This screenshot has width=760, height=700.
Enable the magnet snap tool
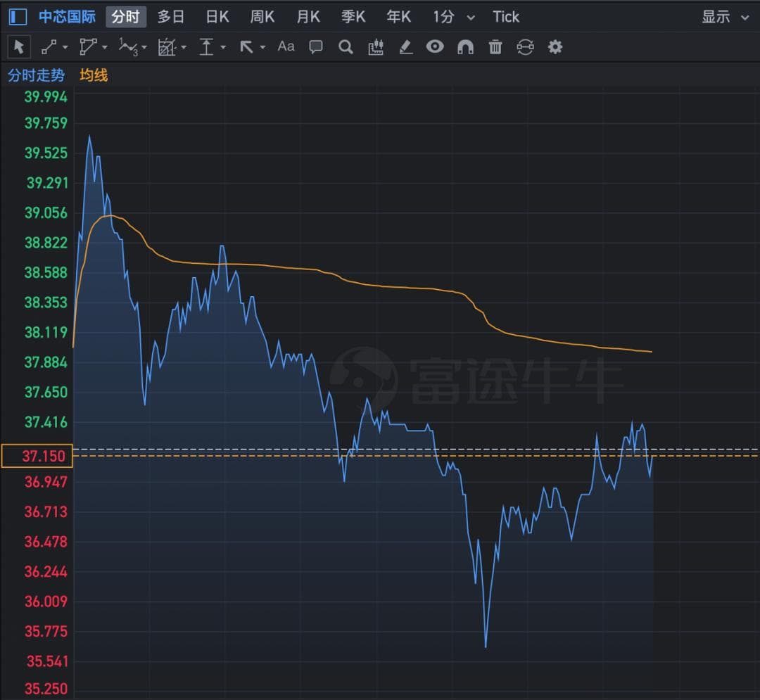coord(465,47)
